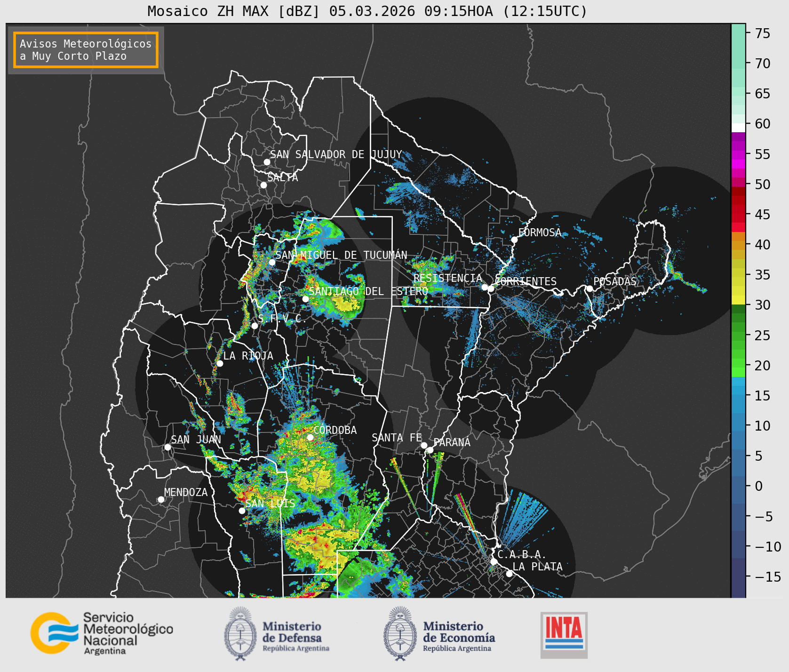Select the Resistencia city marker
Image resolution: width=789 pixels, height=672 pixels.
485,287
